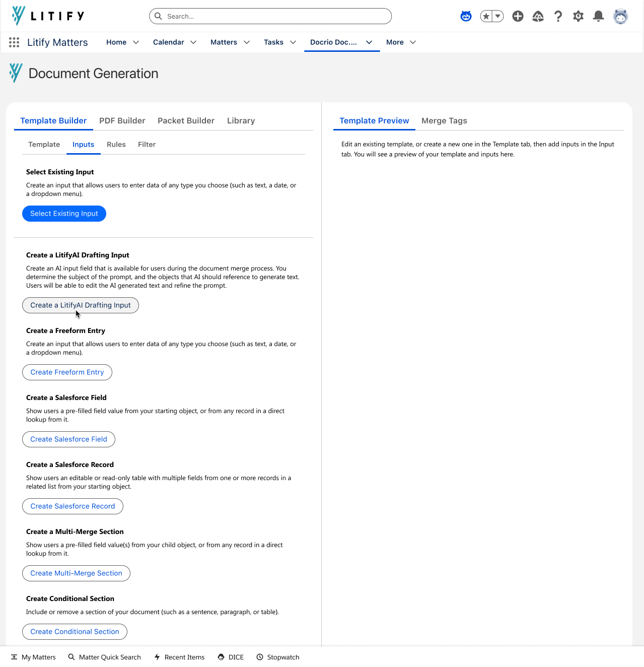Click the Document Generation page logo
Image resolution: width=644 pixels, height=667 pixels.
click(16, 73)
